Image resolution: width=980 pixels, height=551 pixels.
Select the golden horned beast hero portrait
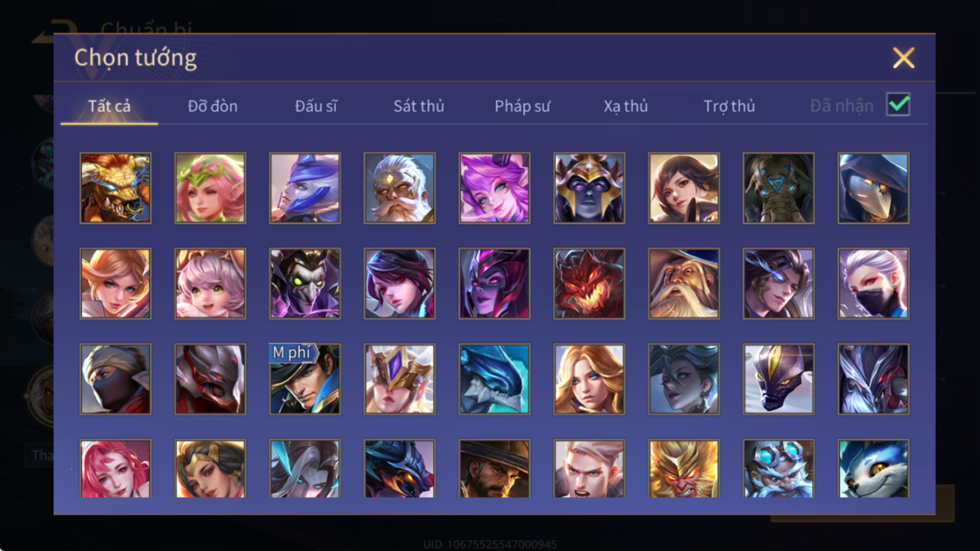[115, 188]
